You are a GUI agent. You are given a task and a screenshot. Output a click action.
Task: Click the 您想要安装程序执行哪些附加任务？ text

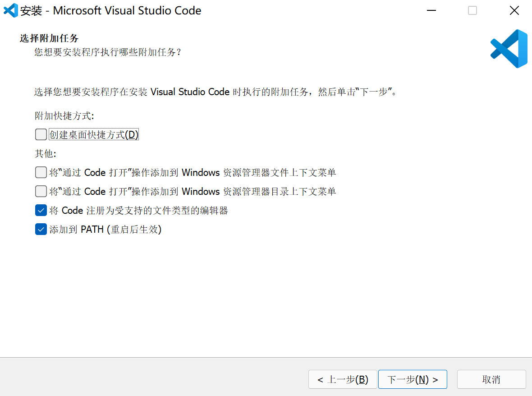(108, 52)
